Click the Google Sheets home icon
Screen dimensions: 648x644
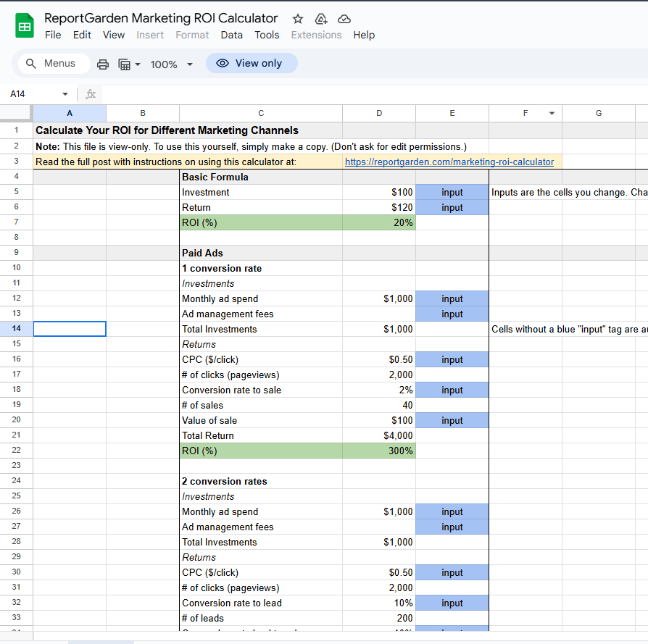(25, 25)
